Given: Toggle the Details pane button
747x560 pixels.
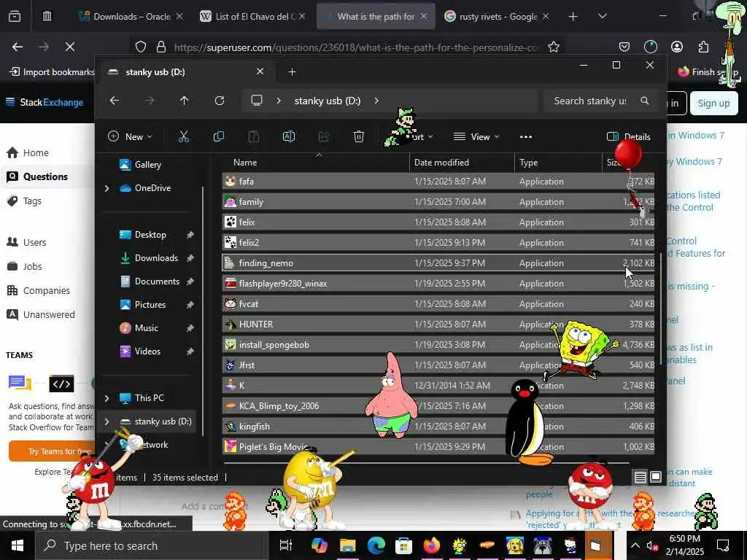Looking at the screenshot, I should tap(629, 136).
